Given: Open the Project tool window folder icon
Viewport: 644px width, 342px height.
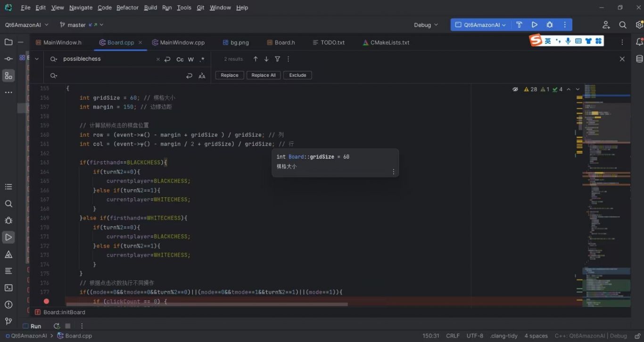Looking at the screenshot, I should pos(8,42).
